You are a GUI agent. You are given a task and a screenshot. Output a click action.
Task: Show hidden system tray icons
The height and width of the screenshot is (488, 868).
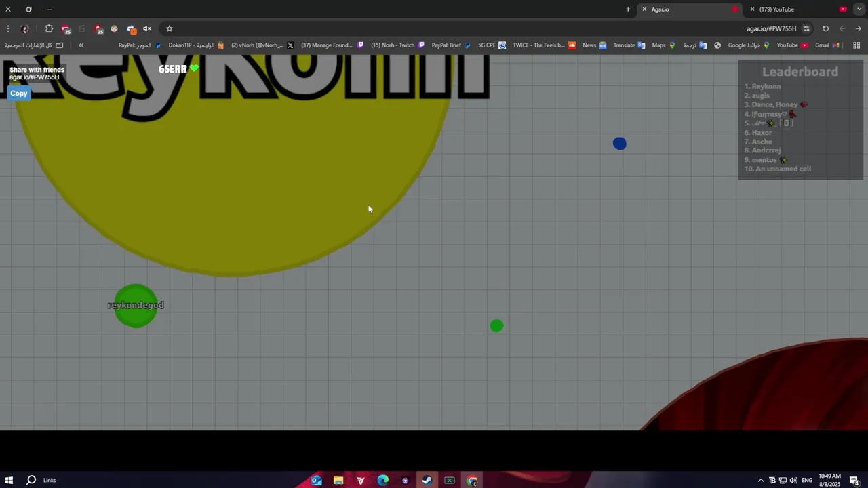761,481
